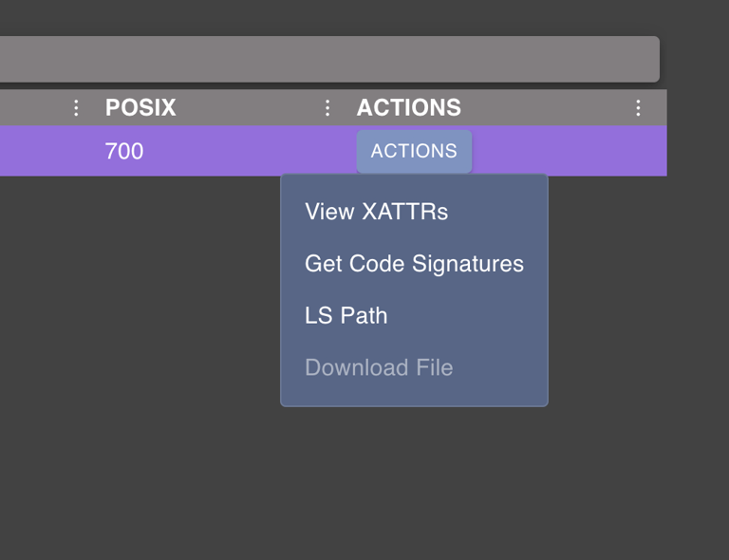Select View XATTRs from the menu
Screen dimensions: 729x560
click(376, 212)
